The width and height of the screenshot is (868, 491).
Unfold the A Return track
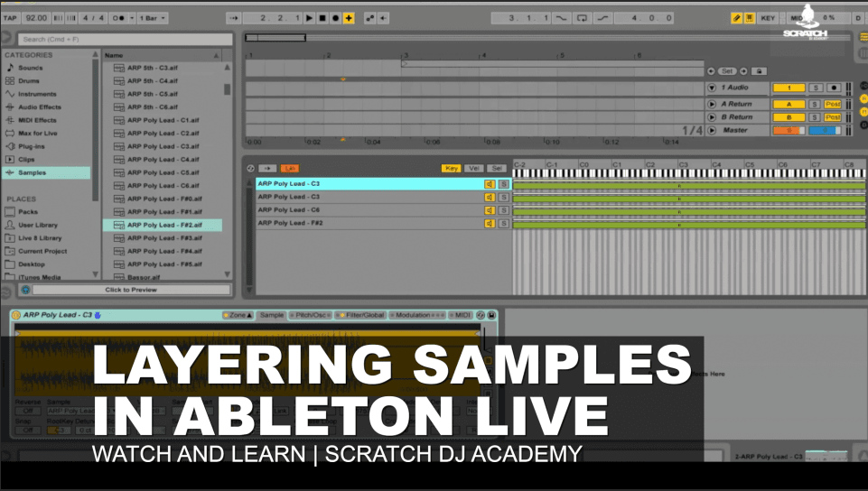(712, 104)
